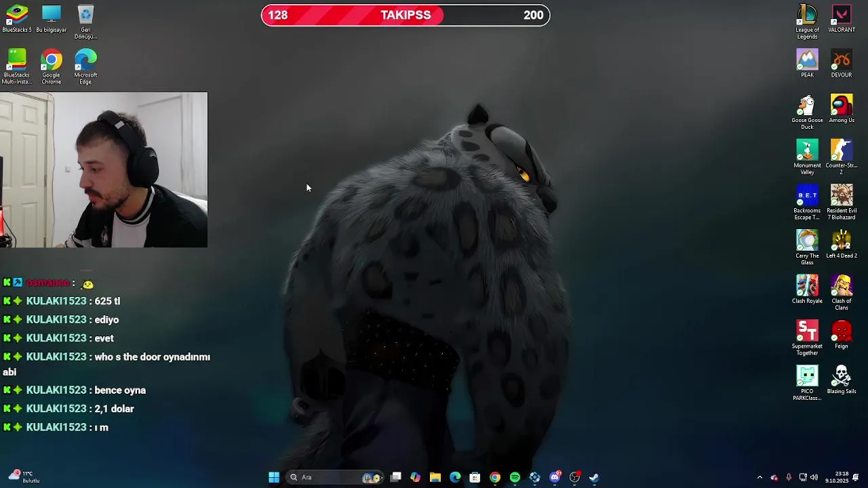This screenshot has height=488, width=868.
Task: Select the Carry The Glass icon
Action: coord(807,247)
